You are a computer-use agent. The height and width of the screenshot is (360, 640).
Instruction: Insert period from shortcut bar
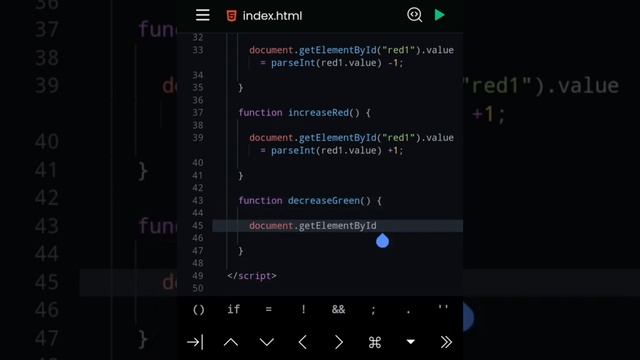coord(408,312)
